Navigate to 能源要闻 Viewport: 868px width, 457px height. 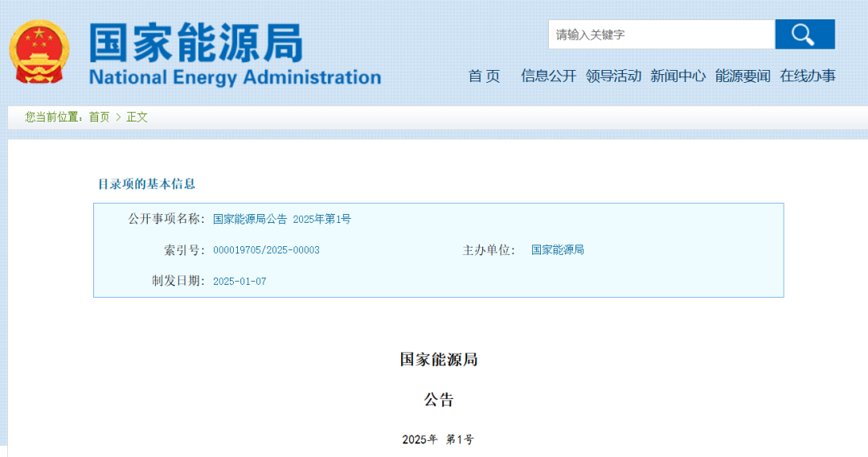[x=743, y=76]
